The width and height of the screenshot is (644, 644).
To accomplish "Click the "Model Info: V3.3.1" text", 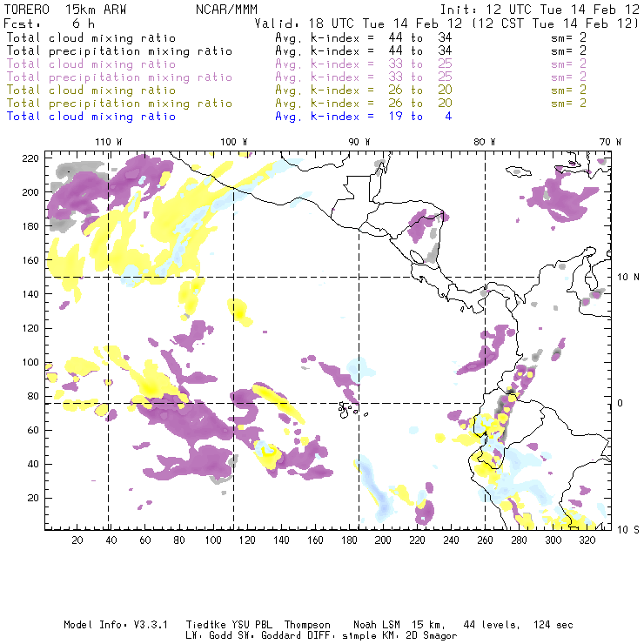I will click(x=116, y=625).
